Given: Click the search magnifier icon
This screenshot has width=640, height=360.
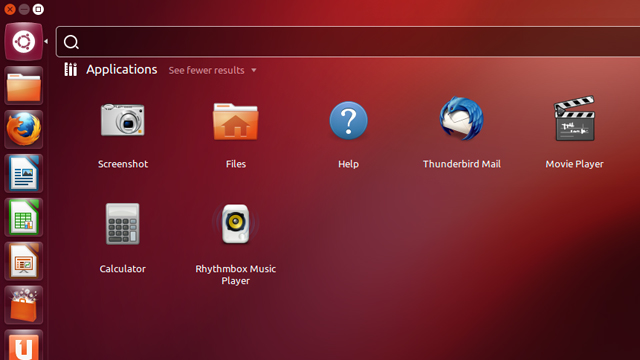Looking at the screenshot, I should pyautogui.click(x=71, y=42).
